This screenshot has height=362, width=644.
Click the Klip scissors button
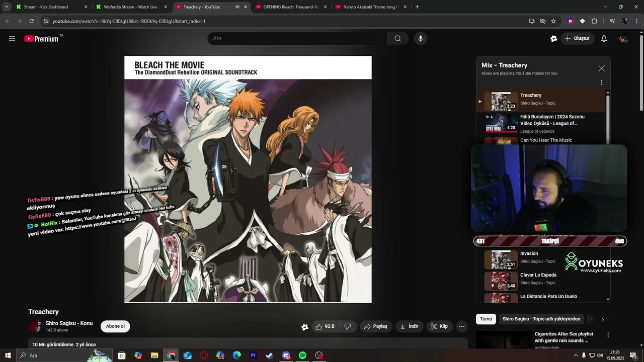tap(440, 326)
